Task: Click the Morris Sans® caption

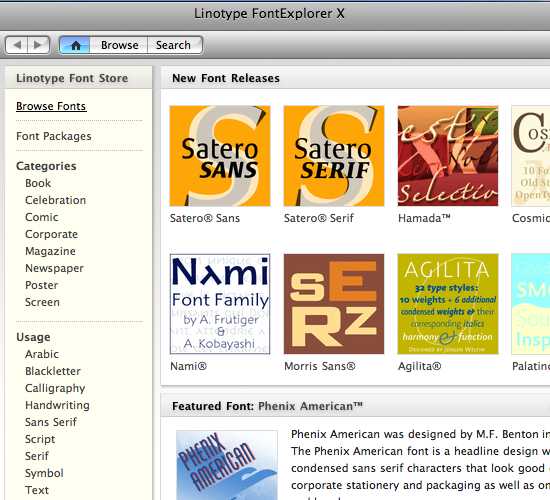Action: click(320, 366)
